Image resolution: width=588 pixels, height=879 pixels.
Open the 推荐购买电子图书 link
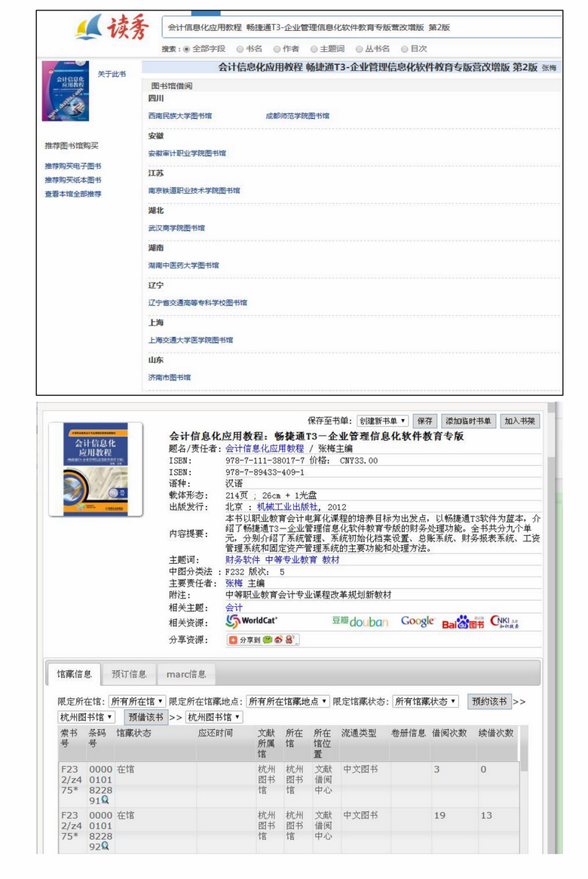73,166
